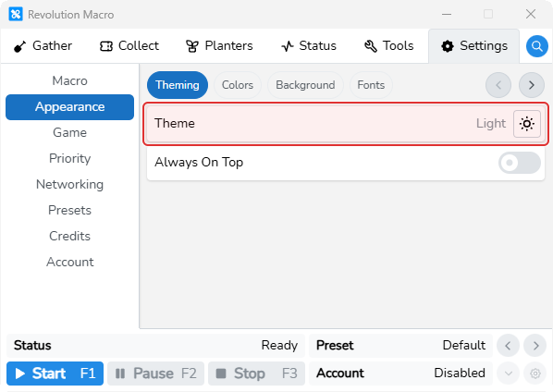
Task: Select Macro in settings sidebar
Action: pyautogui.click(x=70, y=81)
